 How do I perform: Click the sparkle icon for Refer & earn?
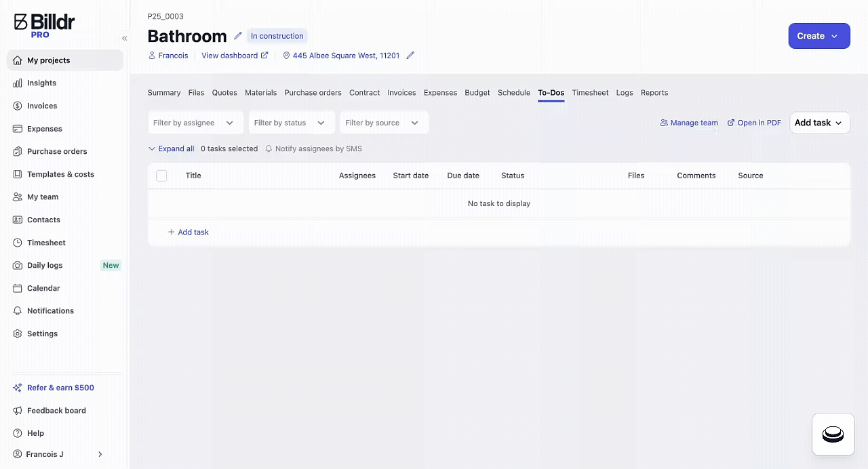18,388
